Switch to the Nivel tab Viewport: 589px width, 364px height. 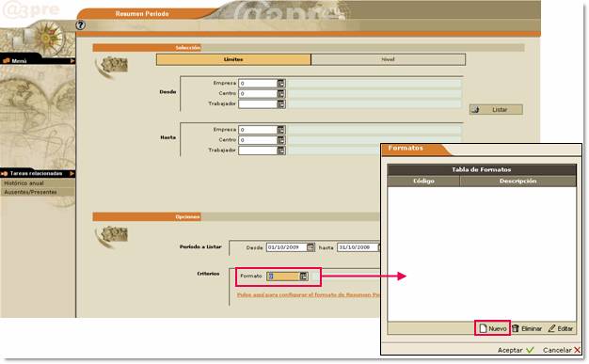pyautogui.click(x=388, y=59)
